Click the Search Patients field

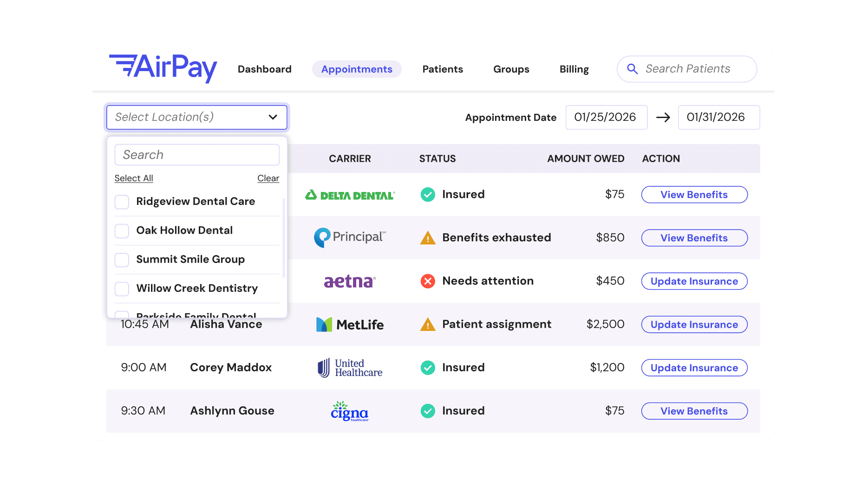pos(687,69)
